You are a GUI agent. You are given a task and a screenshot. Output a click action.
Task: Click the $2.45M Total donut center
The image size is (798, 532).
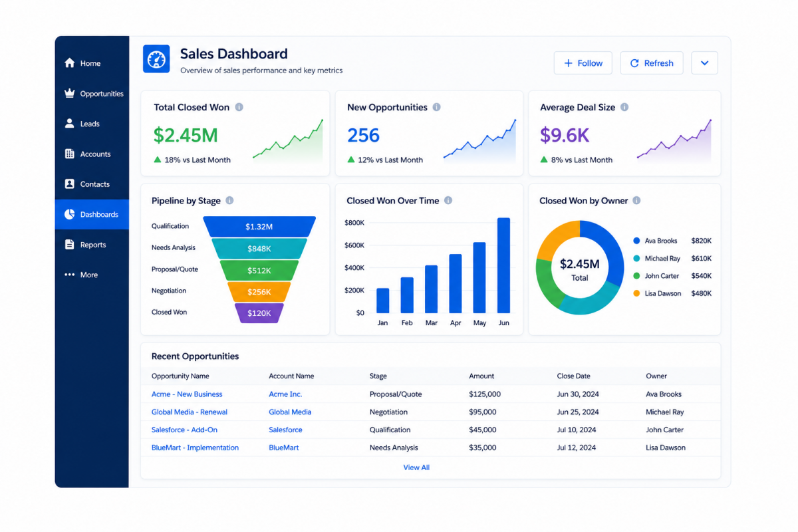pos(580,269)
